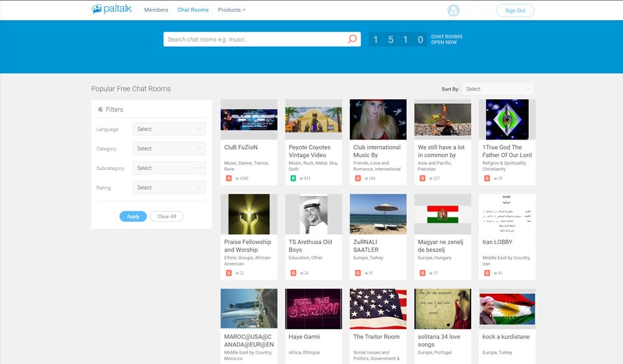
Task: Click the search chat rooms field
Action: [x=254, y=40]
